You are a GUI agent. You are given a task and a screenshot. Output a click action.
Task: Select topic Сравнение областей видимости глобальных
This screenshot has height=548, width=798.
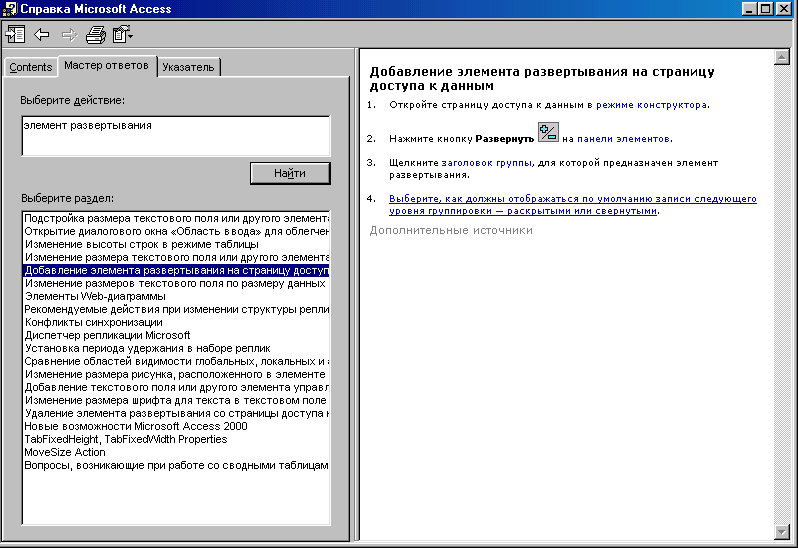pyautogui.click(x=176, y=361)
